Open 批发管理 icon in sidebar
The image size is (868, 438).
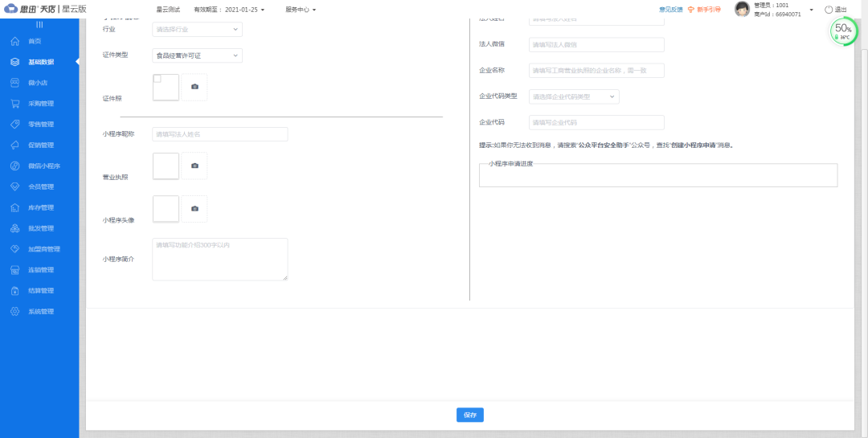(15, 228)
